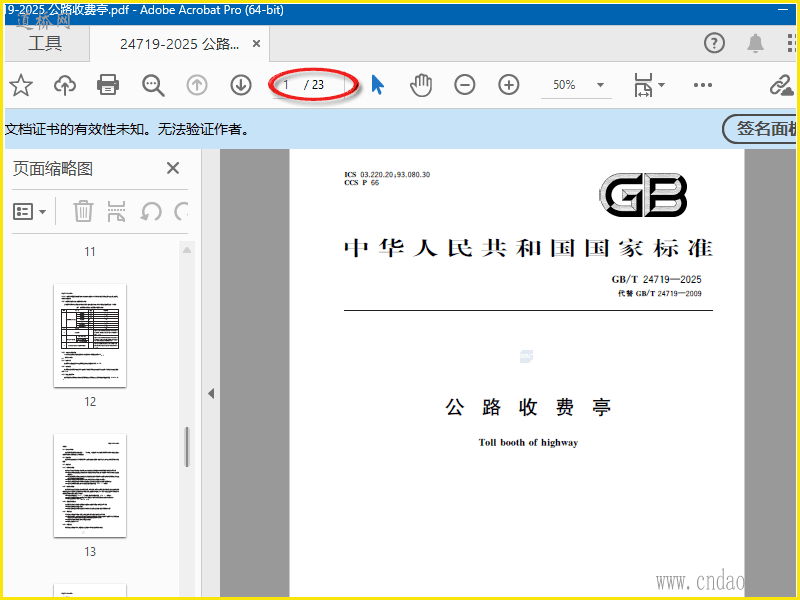Close the page thumbnails panel
This screenshot has height=600, width=800.
coord(173,168)
